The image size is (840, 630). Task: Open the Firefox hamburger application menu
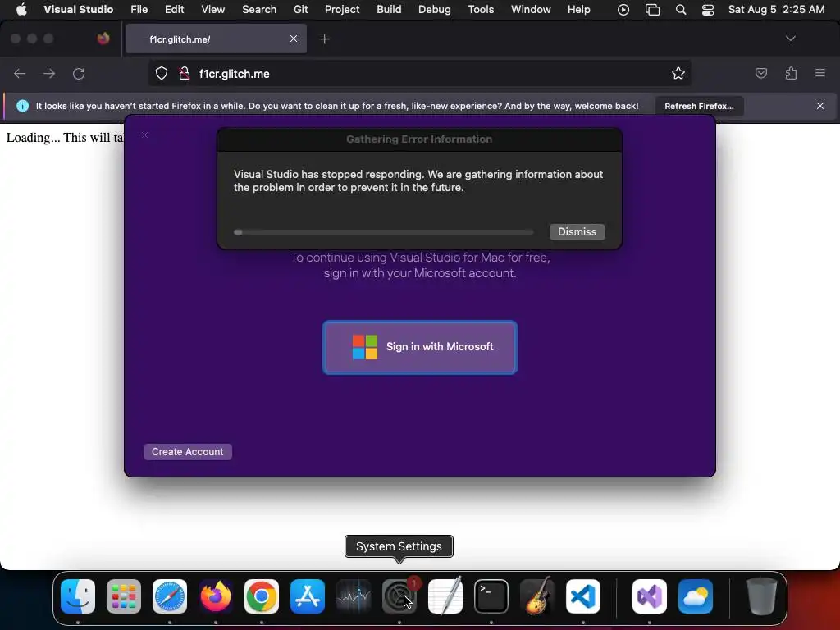820,73
